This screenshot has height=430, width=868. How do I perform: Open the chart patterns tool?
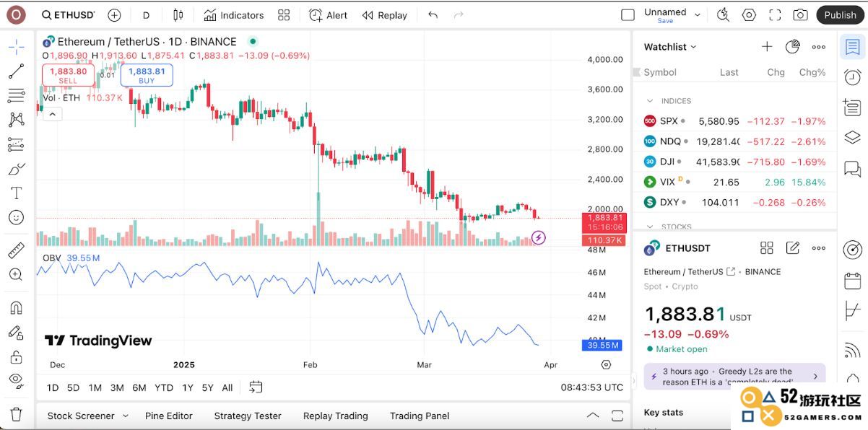16,120
